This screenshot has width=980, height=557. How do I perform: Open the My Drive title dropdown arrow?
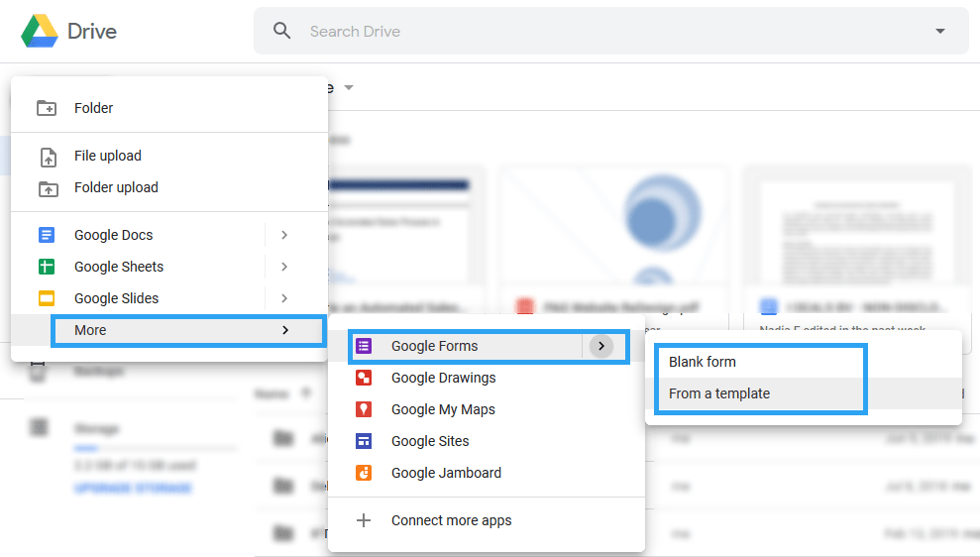[x=349, y=87]
